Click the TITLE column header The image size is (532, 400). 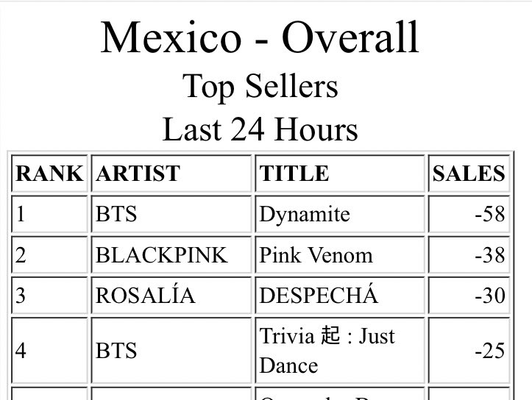tap(340, 174)
